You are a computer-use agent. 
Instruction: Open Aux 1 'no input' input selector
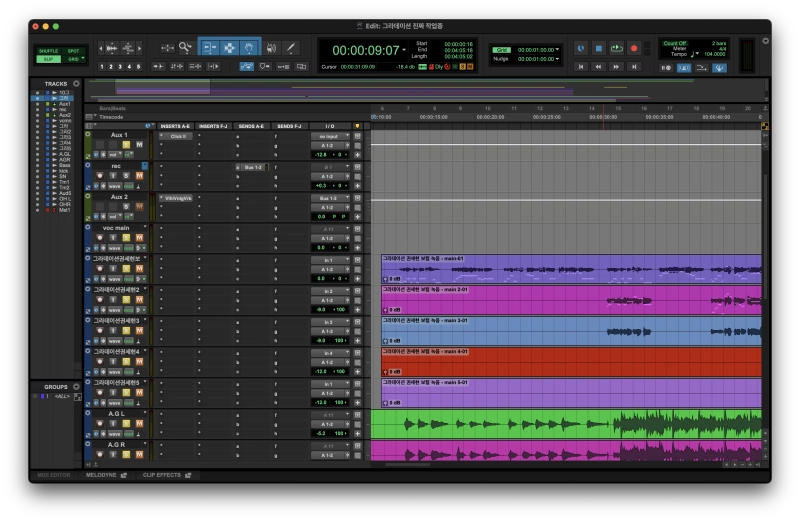pyautogui.click(x=328, y=136)
